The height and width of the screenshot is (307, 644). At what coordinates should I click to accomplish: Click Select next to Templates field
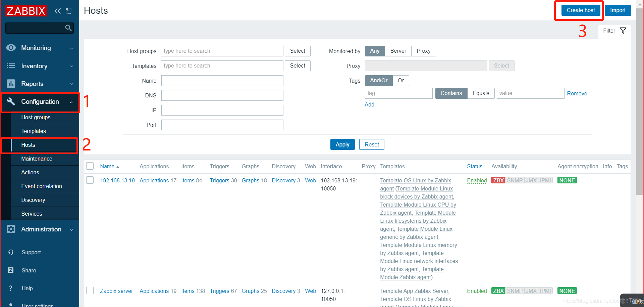pyautogui.click(x=298, y=66)
